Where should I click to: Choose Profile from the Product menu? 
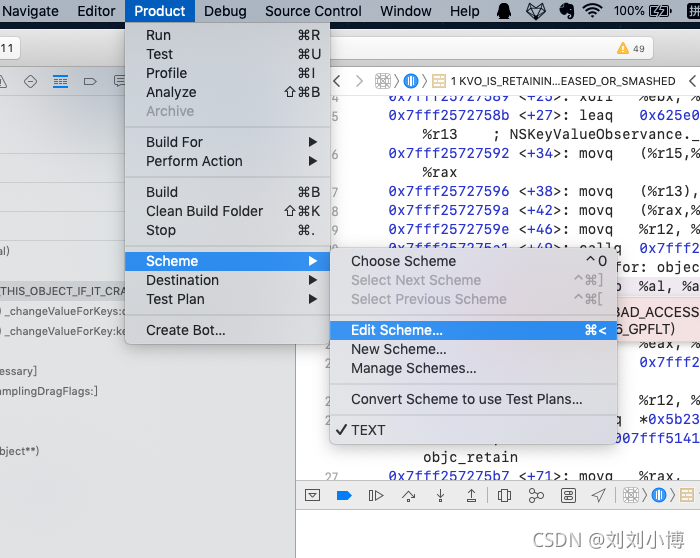click(x=228, y=73)
